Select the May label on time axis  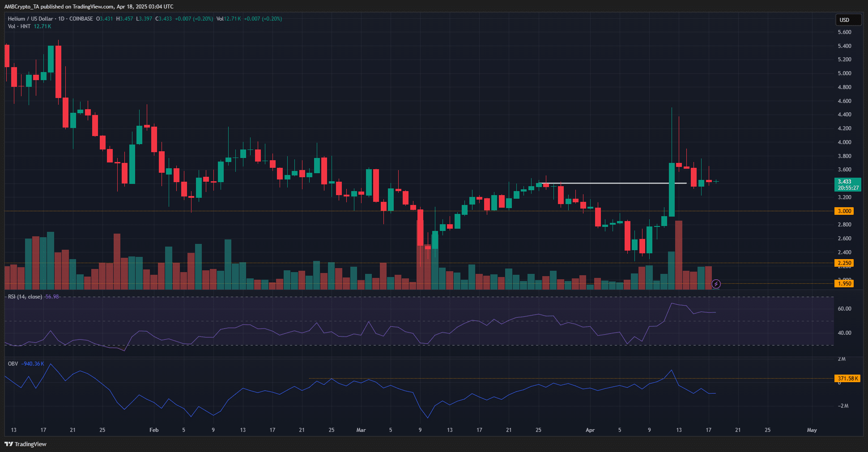[813, 430]
